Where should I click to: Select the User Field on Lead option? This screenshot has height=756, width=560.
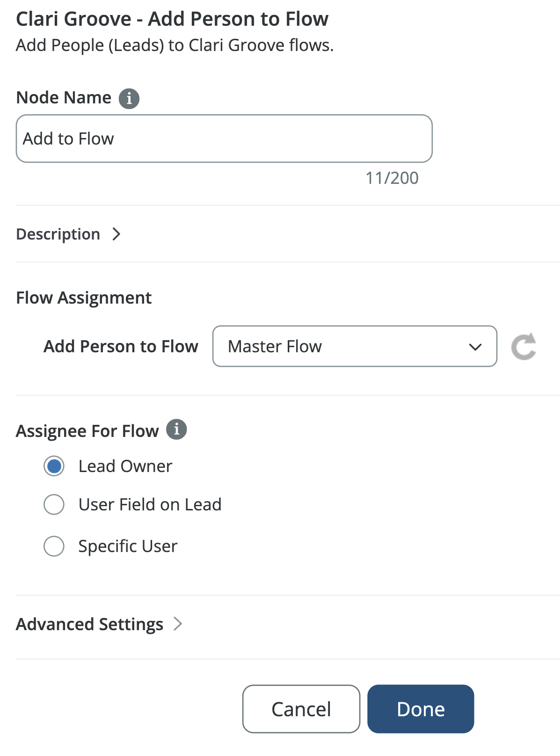pyautogui.click(x=54, y=505)
